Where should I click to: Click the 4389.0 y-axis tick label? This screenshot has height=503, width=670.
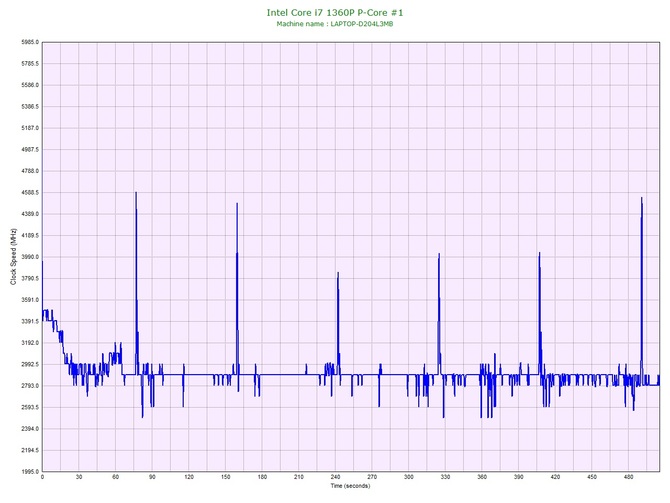(30, 214)
